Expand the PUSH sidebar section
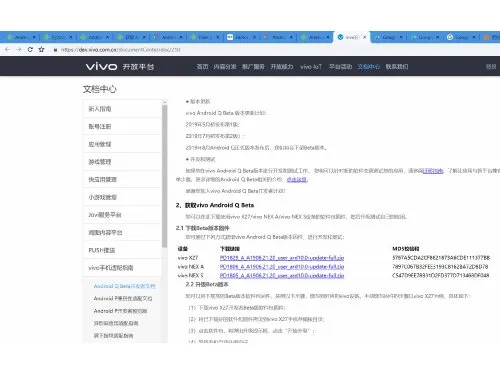 coord(122,250)
